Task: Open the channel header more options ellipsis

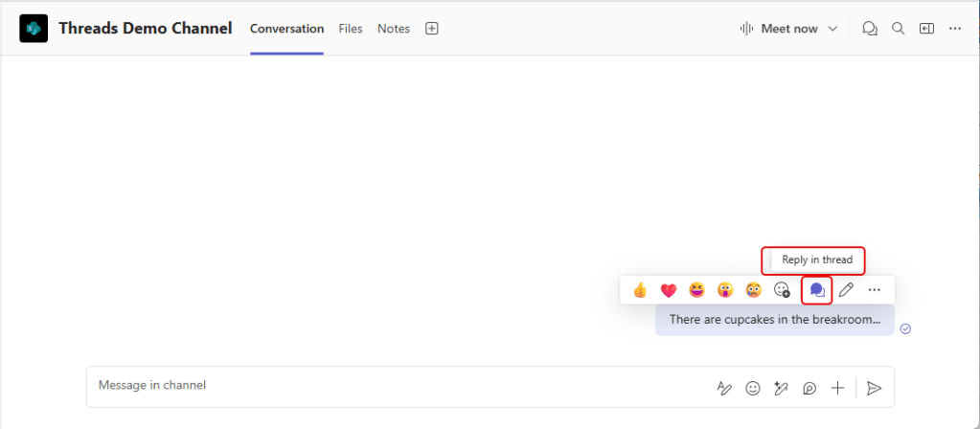Action: click(954, 29)
